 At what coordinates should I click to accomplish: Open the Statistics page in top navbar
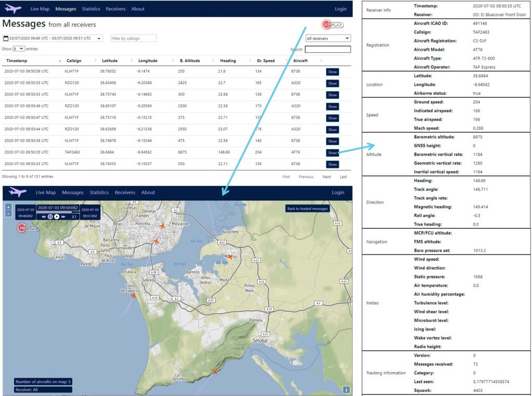[91, 9]
